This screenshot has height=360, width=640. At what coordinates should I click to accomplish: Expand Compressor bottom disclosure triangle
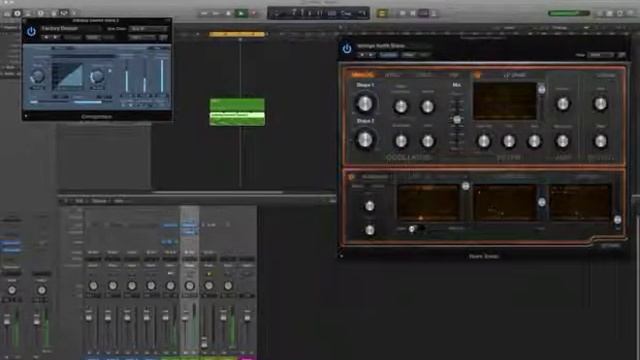coord(26,116)
